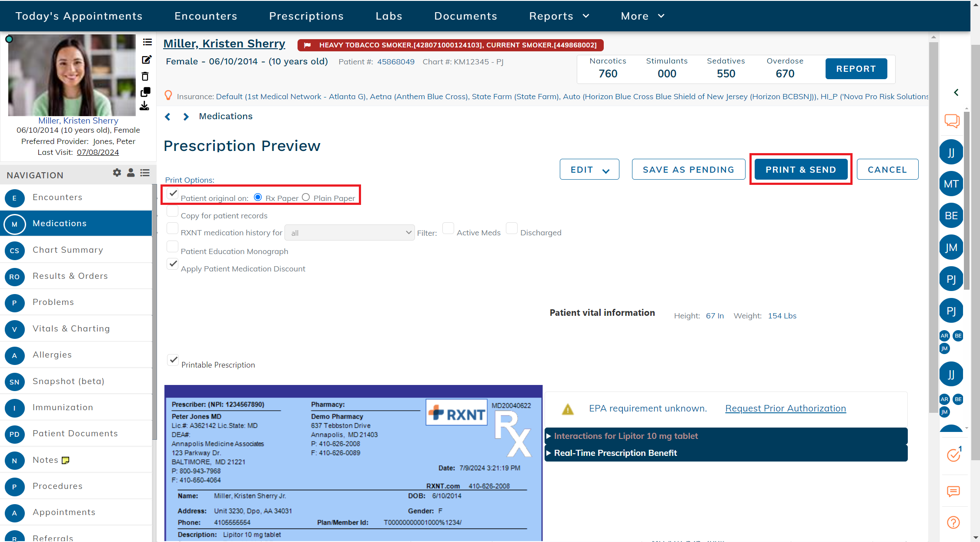This screenshot has width=980, height=542.
Task: Select the Plain Paper radio button
Action: pyautogui.click(x=306, y=197)
